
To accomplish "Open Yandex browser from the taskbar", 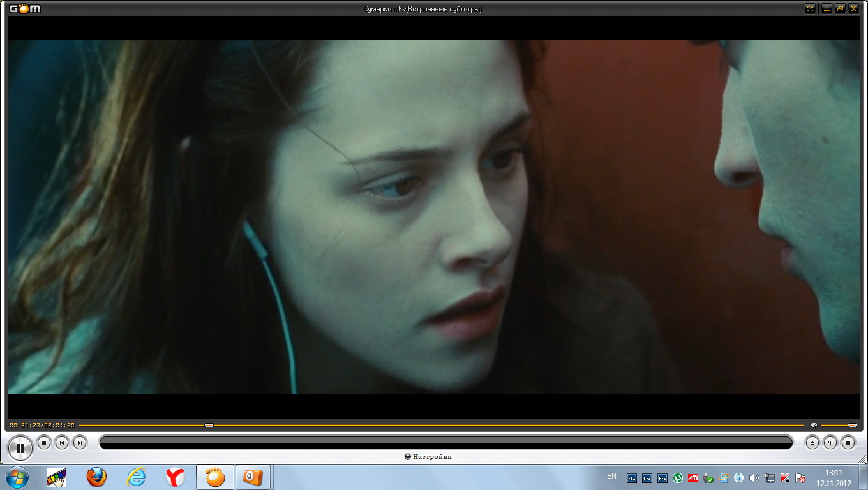I will point(176,477).
